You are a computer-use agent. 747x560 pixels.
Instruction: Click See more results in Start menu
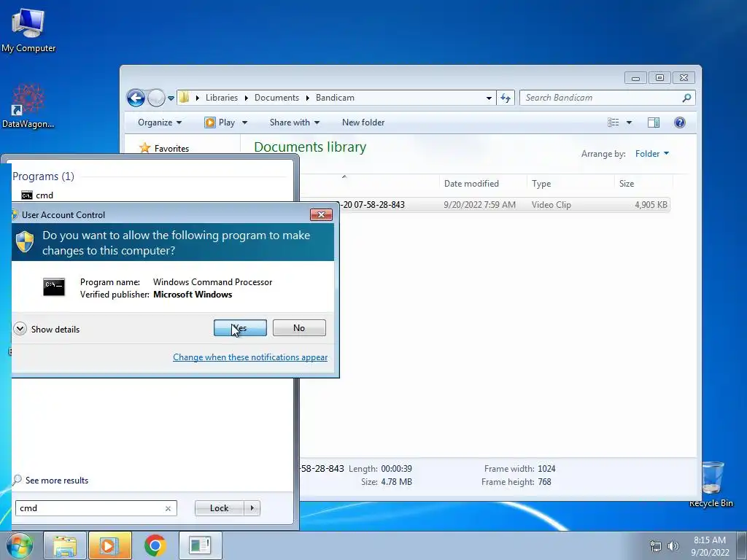click(x=50, y=480)
